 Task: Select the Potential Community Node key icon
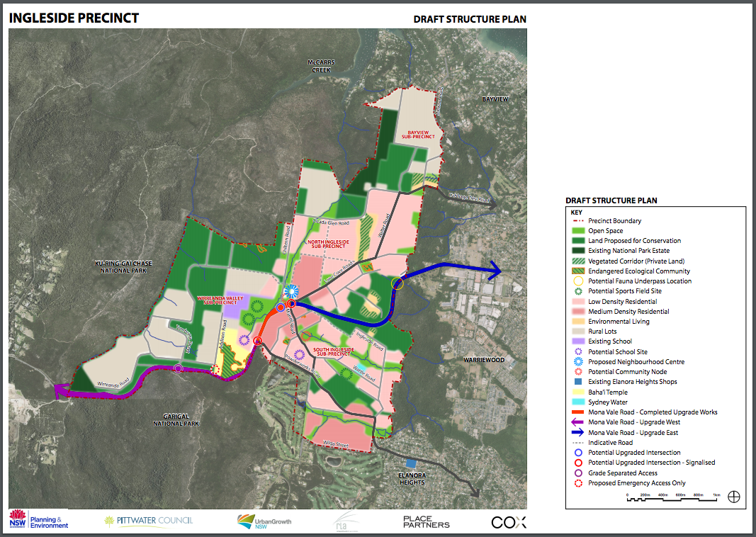click(578, 372)
